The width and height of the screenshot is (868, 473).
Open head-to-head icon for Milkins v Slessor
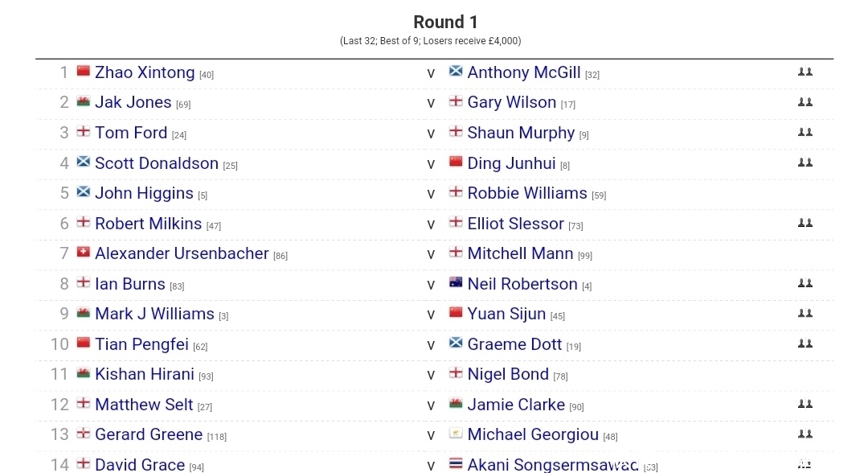[805, 223]
